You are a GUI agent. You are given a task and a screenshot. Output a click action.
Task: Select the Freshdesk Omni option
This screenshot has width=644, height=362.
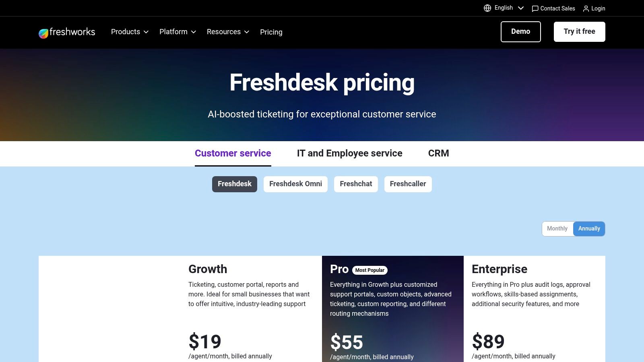click(295, 184)
